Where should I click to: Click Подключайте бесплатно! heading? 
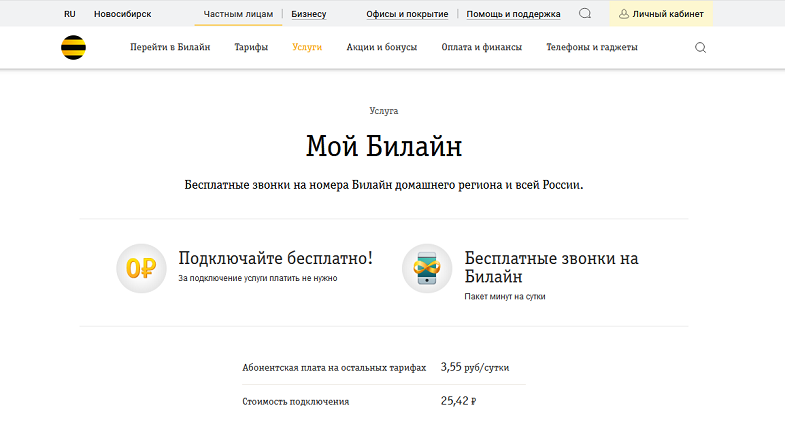[275, 258]
